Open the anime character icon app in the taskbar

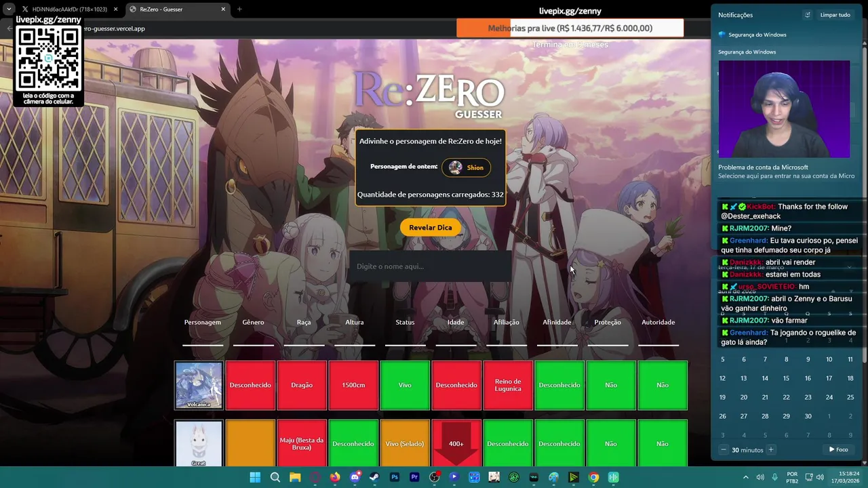pos(494,477)
